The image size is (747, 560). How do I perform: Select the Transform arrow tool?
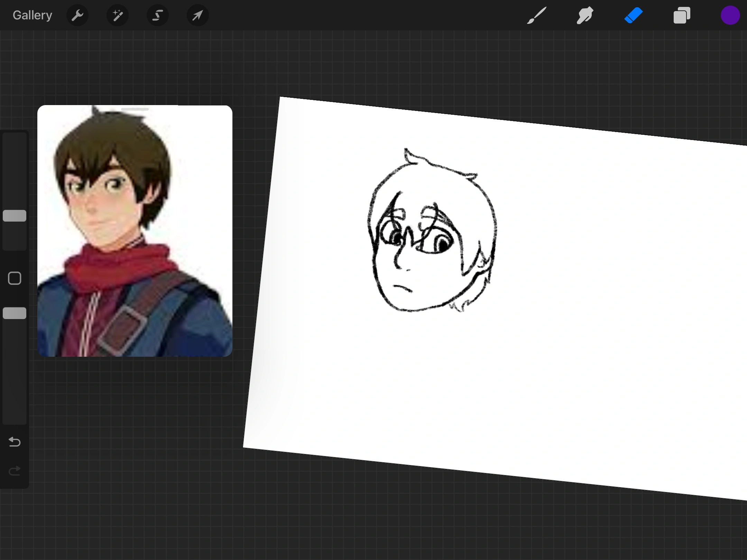pyautogui.click(x=197, y=15)
